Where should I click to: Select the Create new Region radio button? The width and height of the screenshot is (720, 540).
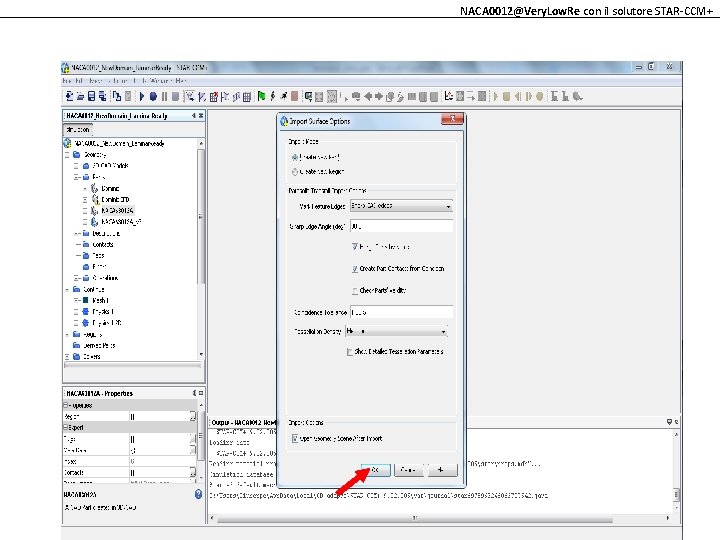[295, 172]
